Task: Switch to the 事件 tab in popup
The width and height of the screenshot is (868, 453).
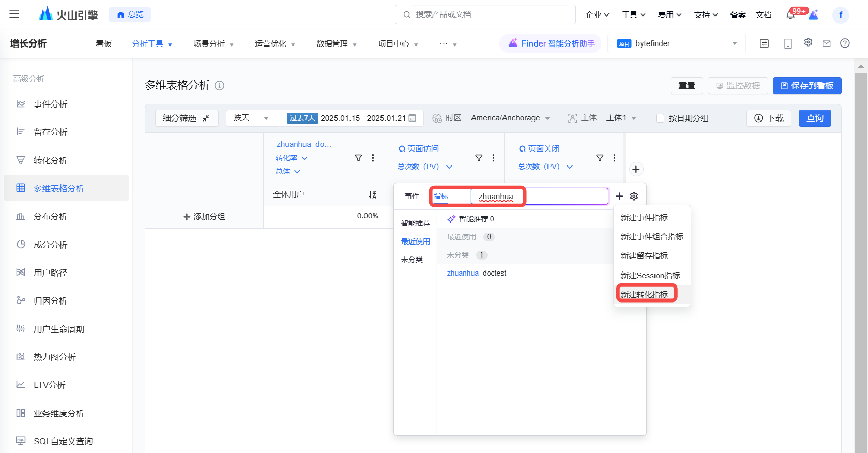Action: 412,196
